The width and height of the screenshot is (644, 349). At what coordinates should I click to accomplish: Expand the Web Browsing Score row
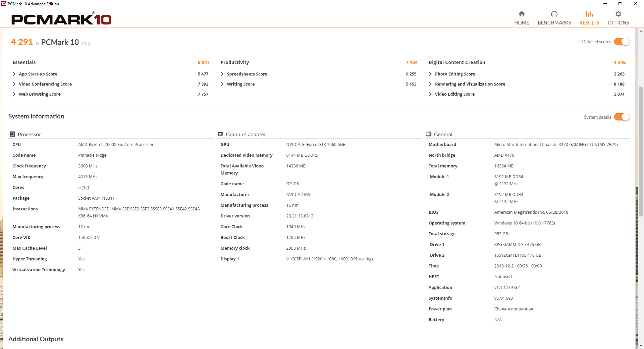pyautogui.click(x=14, y=94)
